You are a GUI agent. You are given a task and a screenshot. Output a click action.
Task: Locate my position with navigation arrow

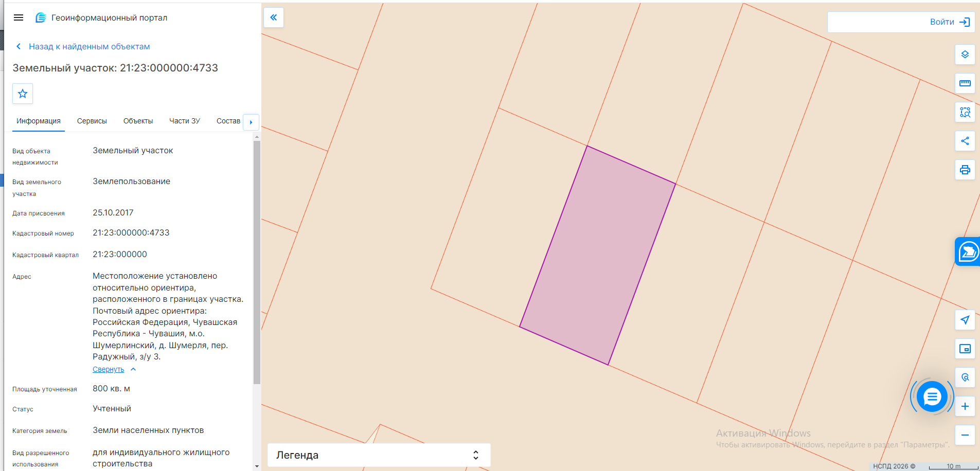pos(965,320)
